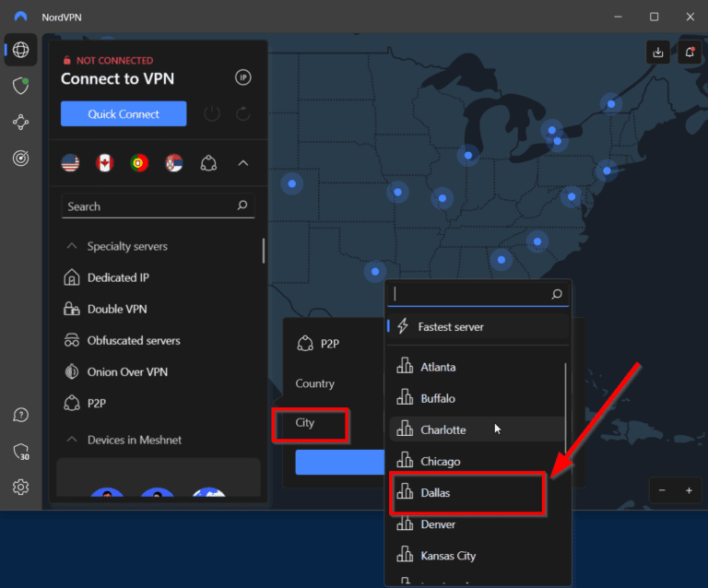Image resolution: width=708 pixels, height=588 pixels.
Task: Select Buffalo from city list
Action: (x=477, y=398)
